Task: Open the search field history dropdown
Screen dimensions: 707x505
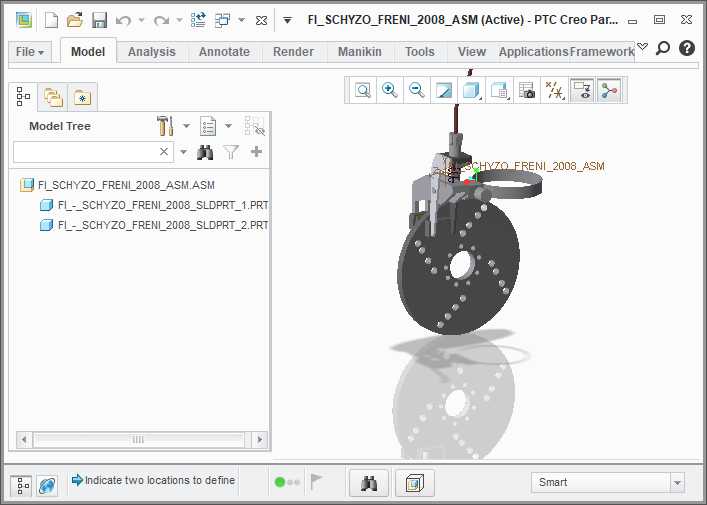Action: click(184, 152)
